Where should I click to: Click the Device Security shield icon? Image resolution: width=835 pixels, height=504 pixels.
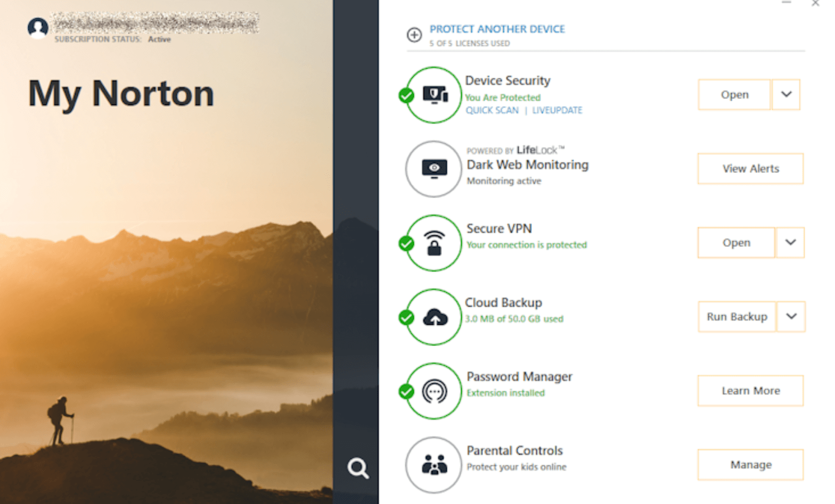click(x=434, y=95)
